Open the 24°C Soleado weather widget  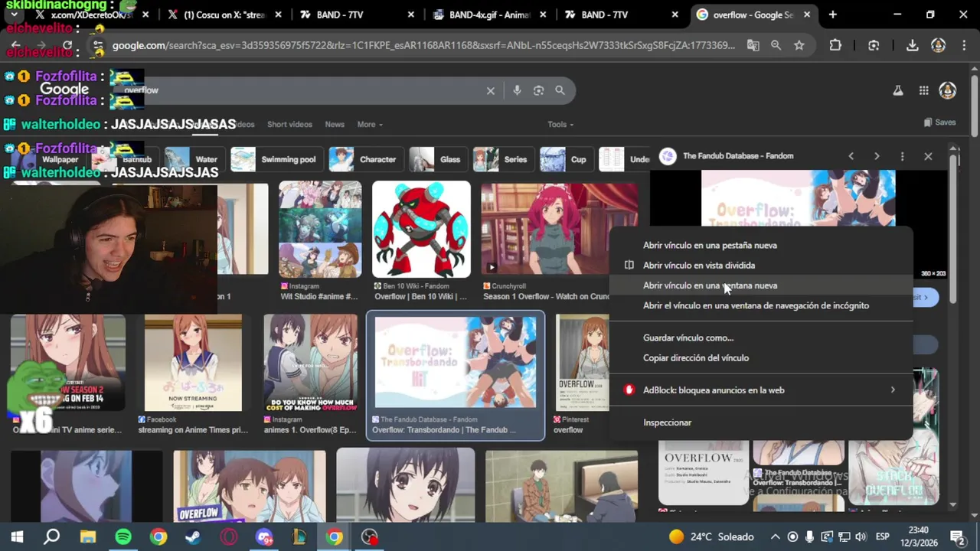coord(711,536)
